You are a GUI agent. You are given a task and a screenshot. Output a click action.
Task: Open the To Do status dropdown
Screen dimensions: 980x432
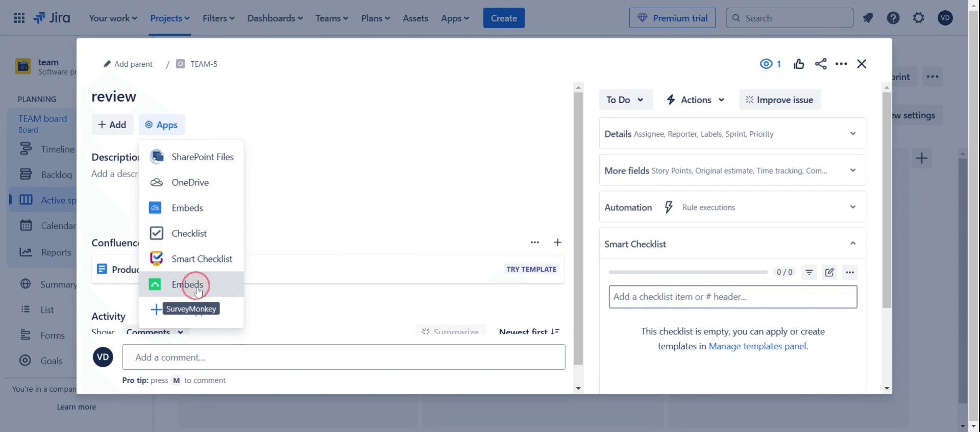[x=625, y=100]
